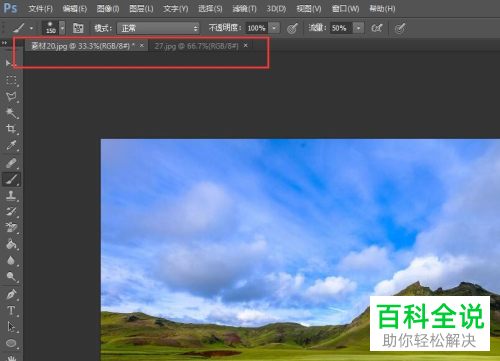Open the 选择(S) menu
The image size is (500, 361).
tap(210, 9)
